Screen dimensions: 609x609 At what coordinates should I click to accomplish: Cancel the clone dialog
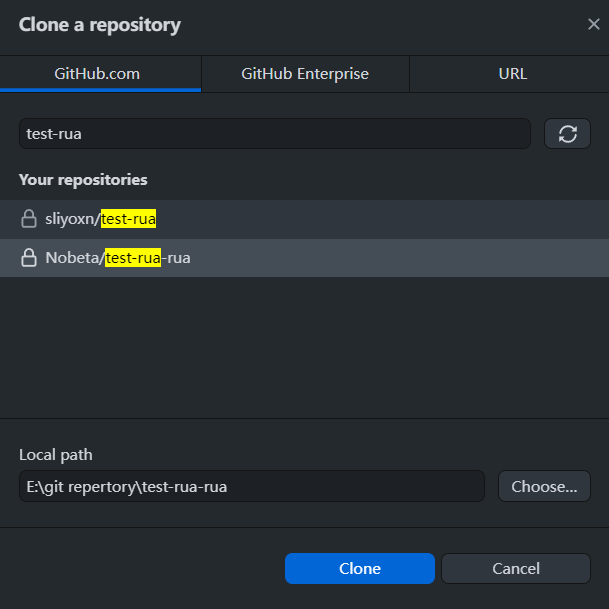515,569
